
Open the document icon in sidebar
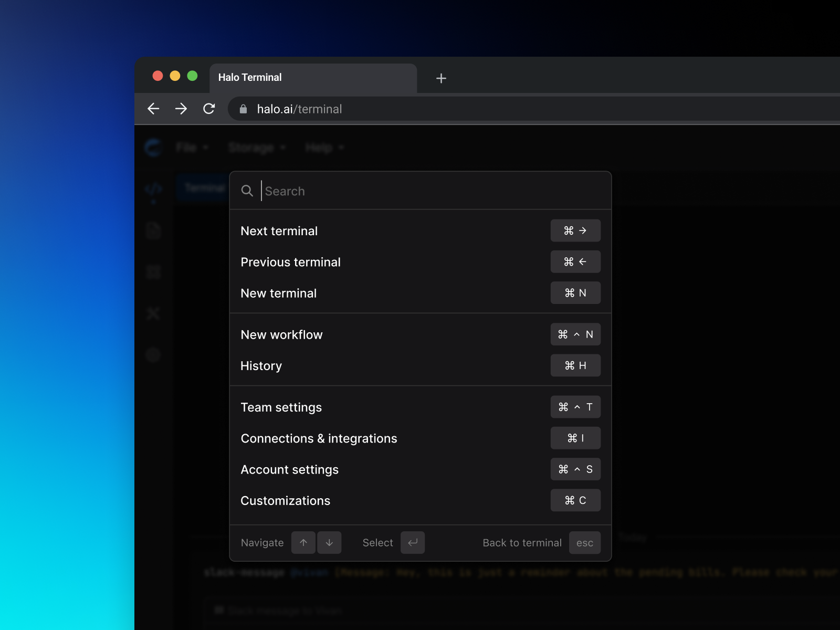(x=153, y=230)
